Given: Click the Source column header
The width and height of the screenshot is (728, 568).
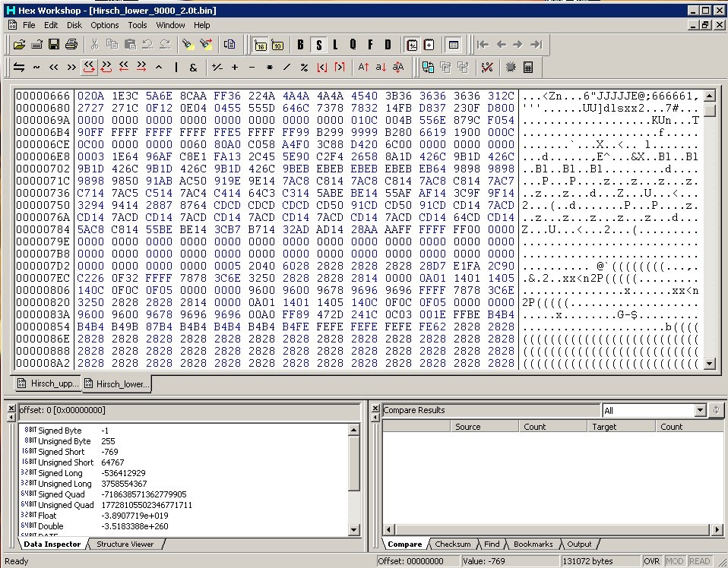Looking at the screenshot, I should (x=484, y=427).
